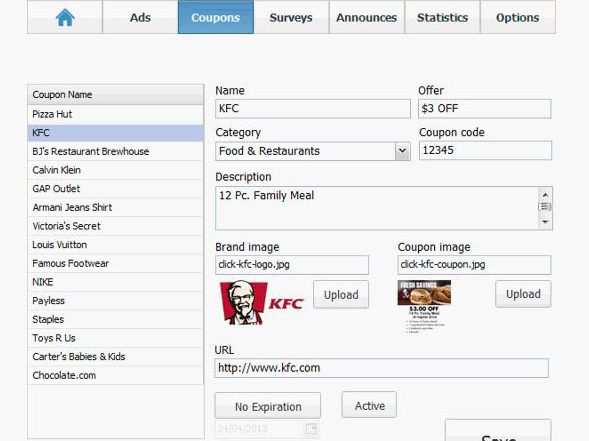The height and width of the screenshot is (441, 589).
Task: Choose Toys R Us coupon
Action: 115,338
